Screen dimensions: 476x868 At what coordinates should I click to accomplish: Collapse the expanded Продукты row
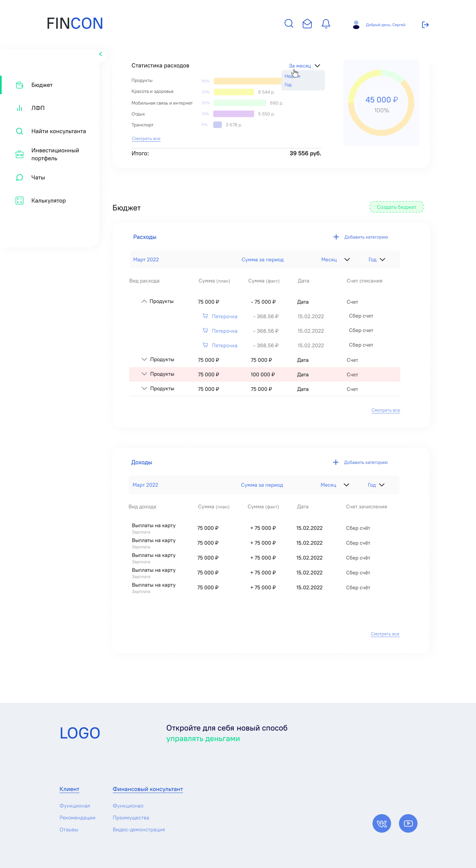144,301
